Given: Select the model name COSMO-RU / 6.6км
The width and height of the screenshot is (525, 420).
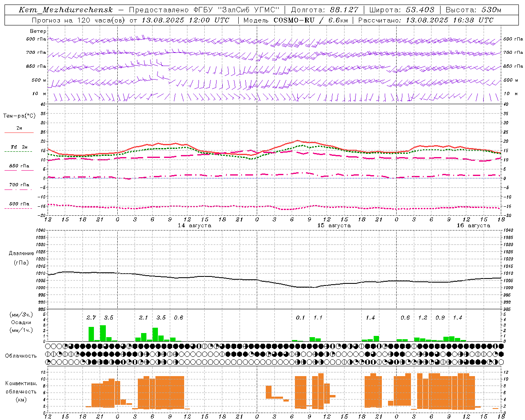Looking at the screenshot, I should coord(311,20).
